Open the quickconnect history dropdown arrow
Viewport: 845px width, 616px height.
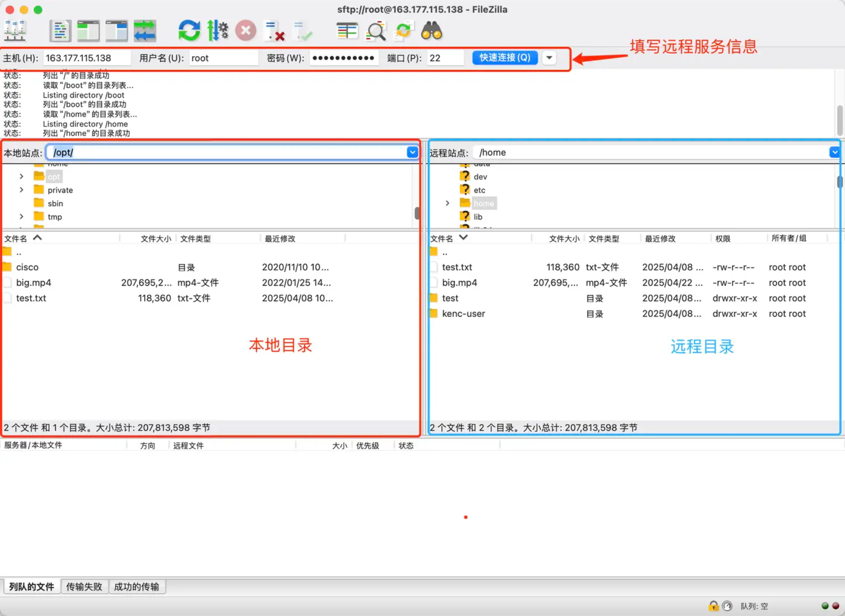click(x=549, y=58)
